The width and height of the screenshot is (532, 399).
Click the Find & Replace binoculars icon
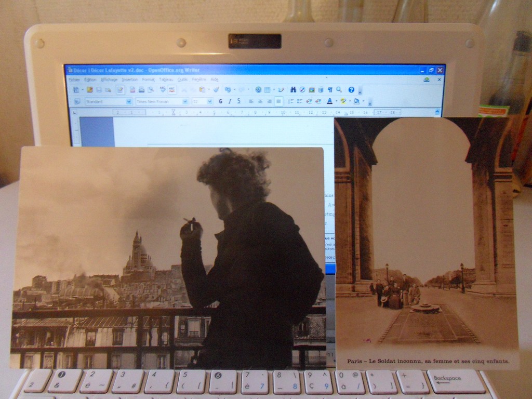pyautogui.click(x=293, y=90)
